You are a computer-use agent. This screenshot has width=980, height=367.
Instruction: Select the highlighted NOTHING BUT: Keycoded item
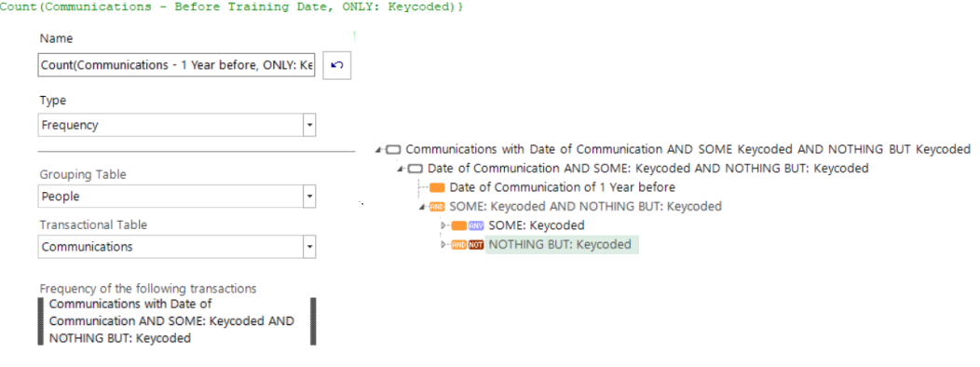[562, 244]
